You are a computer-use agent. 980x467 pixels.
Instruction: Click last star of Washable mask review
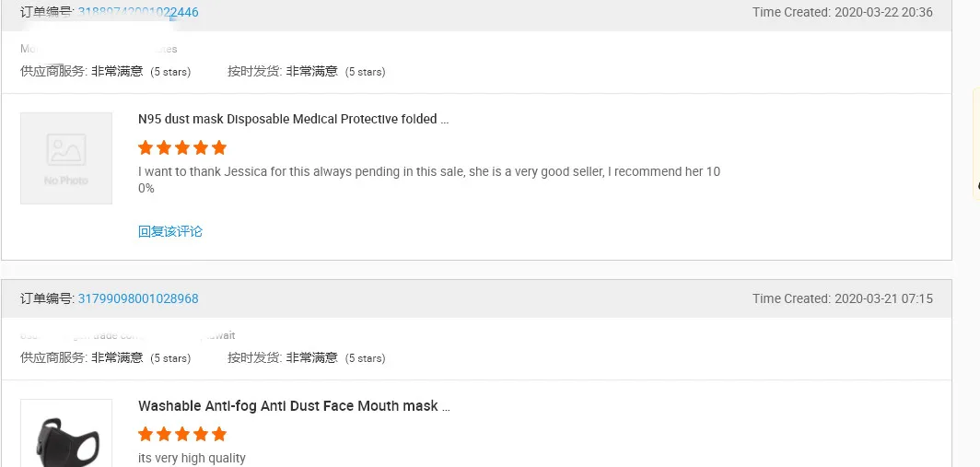point(219,434)
